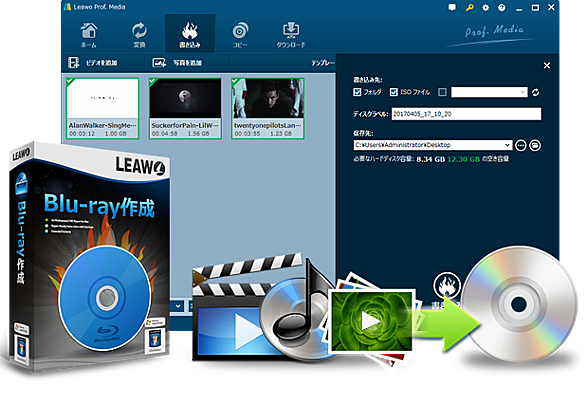The width and height of the screenshot is (586, 394).
Task: Select the 書き込み (Burn) tab
Action: [189, 34]
